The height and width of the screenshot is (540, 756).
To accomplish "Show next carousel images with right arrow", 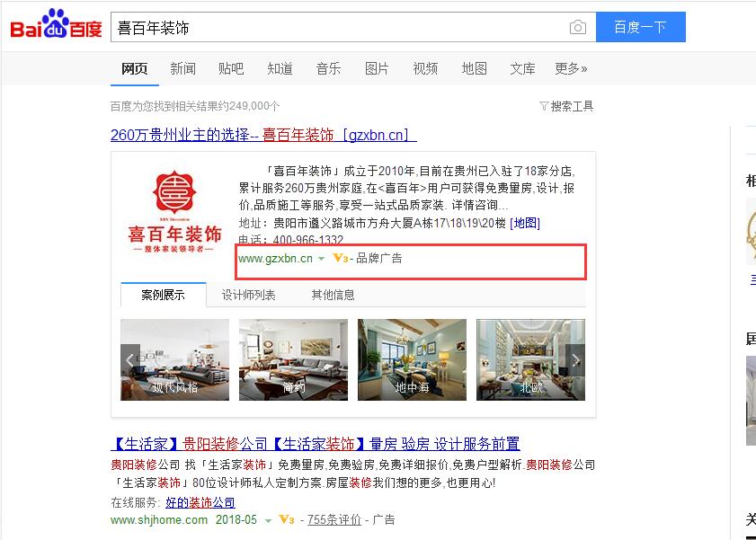I will 575,359.
